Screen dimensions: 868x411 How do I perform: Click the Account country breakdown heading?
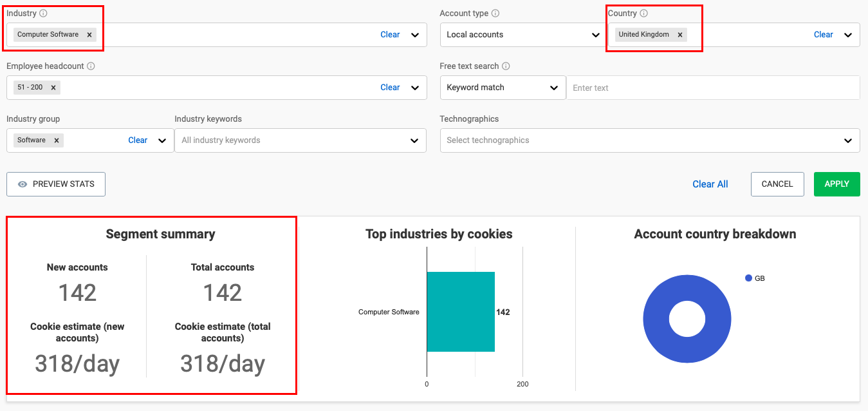(715, 234)
